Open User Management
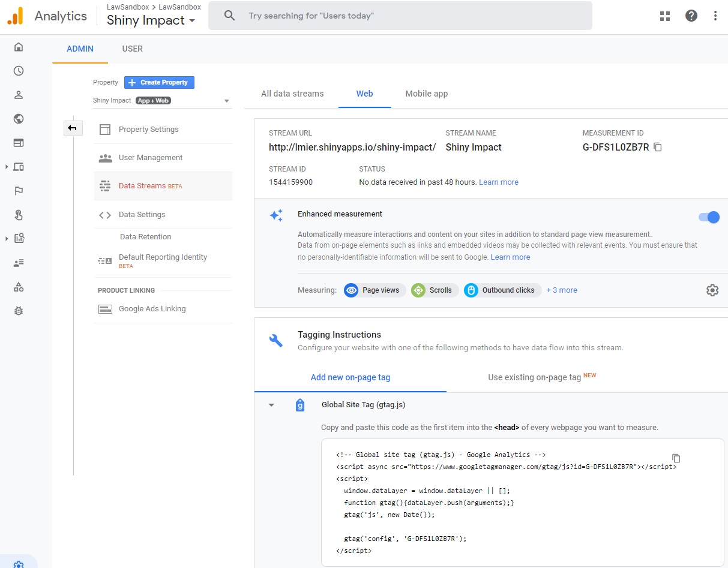The width and height of the screenshot is (728, 568). [x=163, y=158]
